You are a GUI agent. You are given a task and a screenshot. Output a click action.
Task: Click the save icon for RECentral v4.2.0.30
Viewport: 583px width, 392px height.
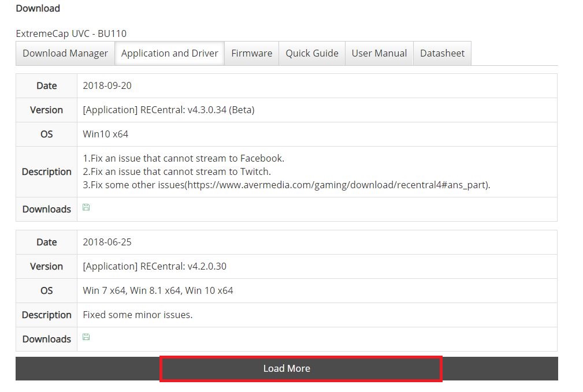pyautogui.click(x=86, y=337)
